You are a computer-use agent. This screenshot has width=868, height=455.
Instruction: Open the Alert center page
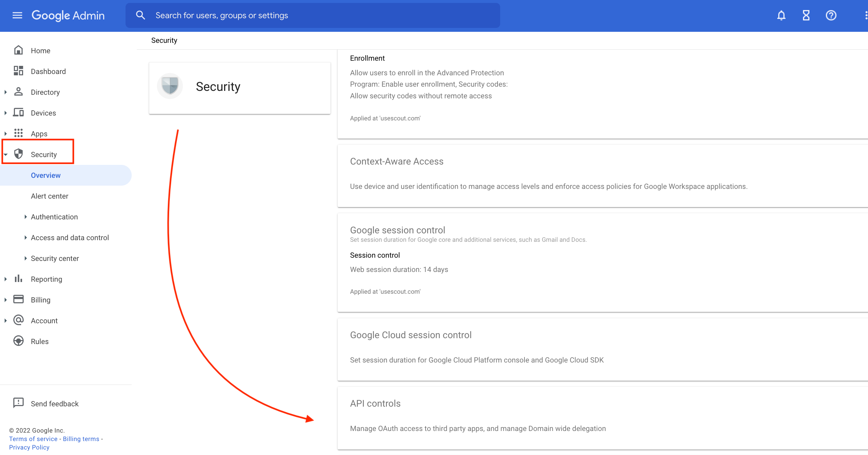[50, 196]
